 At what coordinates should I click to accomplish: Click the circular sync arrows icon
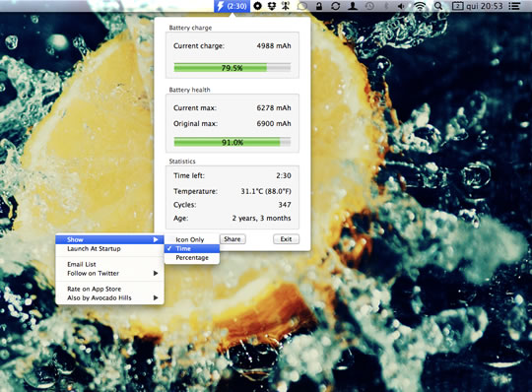click(x=336, y=6)
